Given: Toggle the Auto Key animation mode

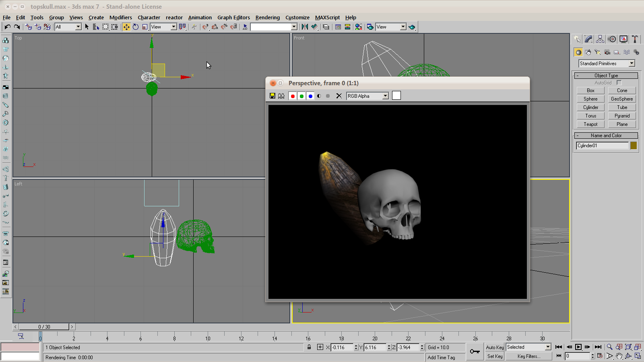Looking at the screenshot, I should [495, 347].
